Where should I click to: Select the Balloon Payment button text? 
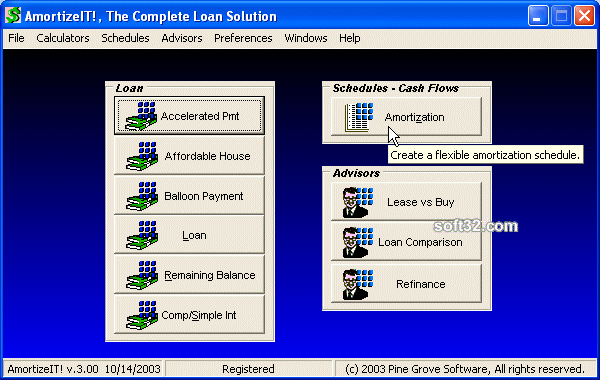point(204,196)
